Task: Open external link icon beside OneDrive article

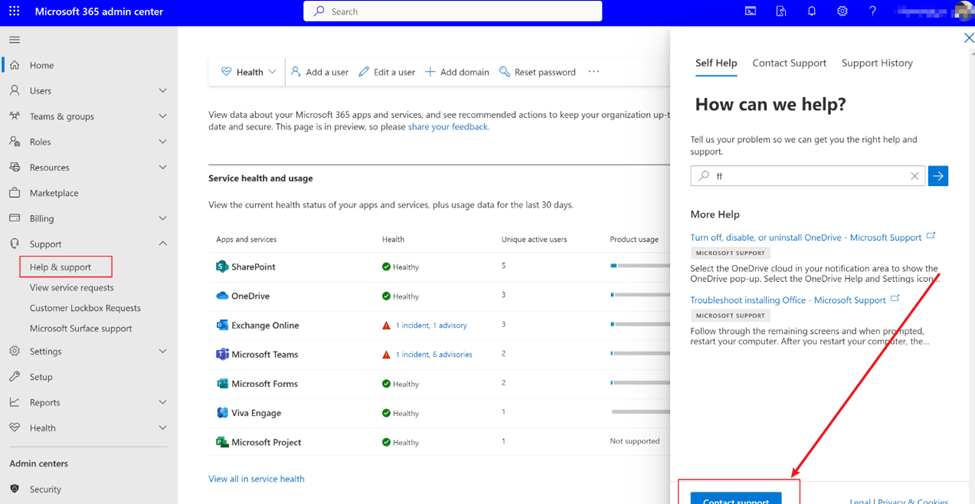Action: click(930, 236)
